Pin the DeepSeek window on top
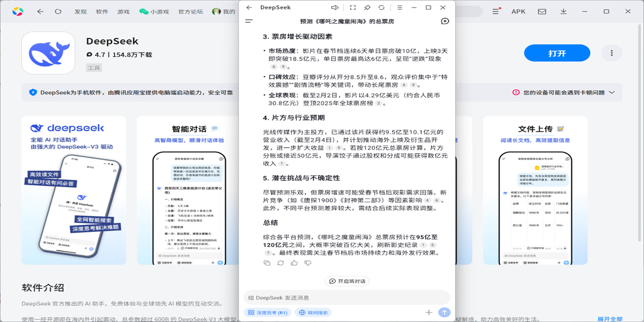Image resolution: width=644 pixels, height=322 pixels. [x=367, y=8]
